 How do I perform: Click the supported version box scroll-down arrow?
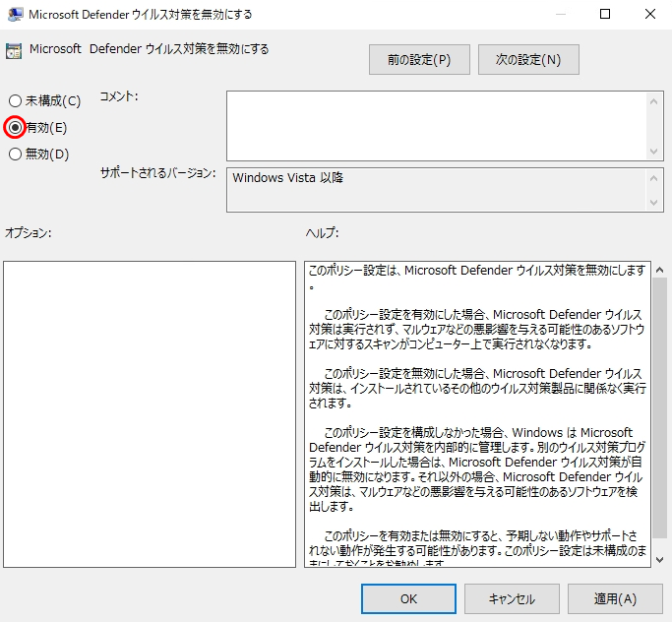point(653,203)
